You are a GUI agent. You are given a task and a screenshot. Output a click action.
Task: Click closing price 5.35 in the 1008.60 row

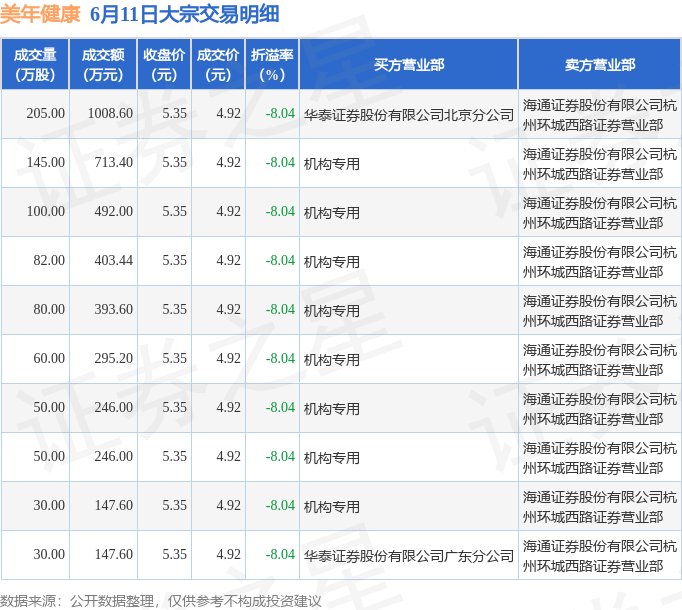coord(174,114)
